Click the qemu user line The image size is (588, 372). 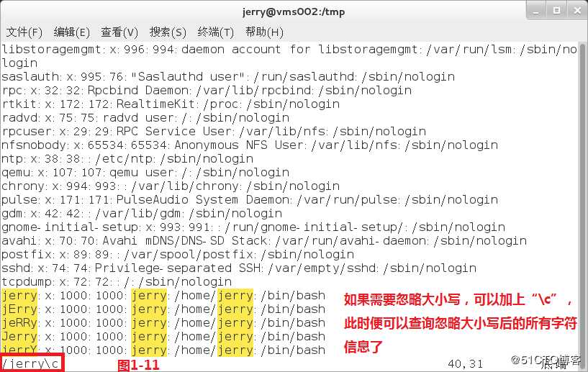click(x=145, y=173)
